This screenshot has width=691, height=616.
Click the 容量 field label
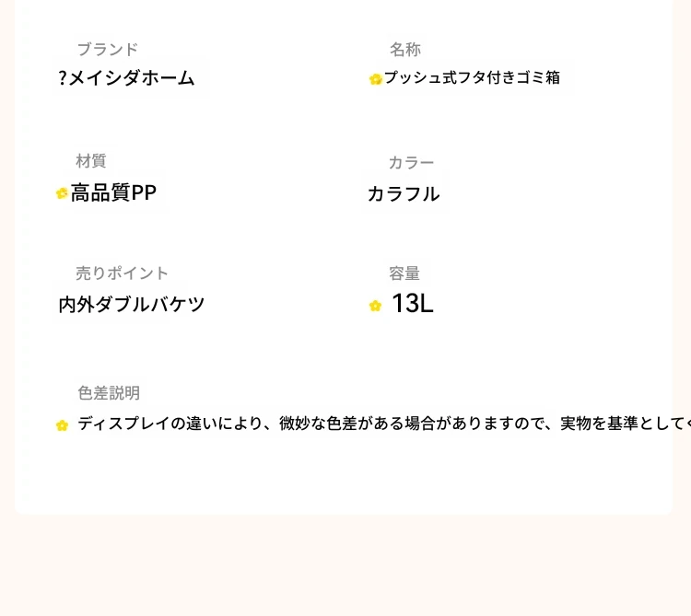404,273
